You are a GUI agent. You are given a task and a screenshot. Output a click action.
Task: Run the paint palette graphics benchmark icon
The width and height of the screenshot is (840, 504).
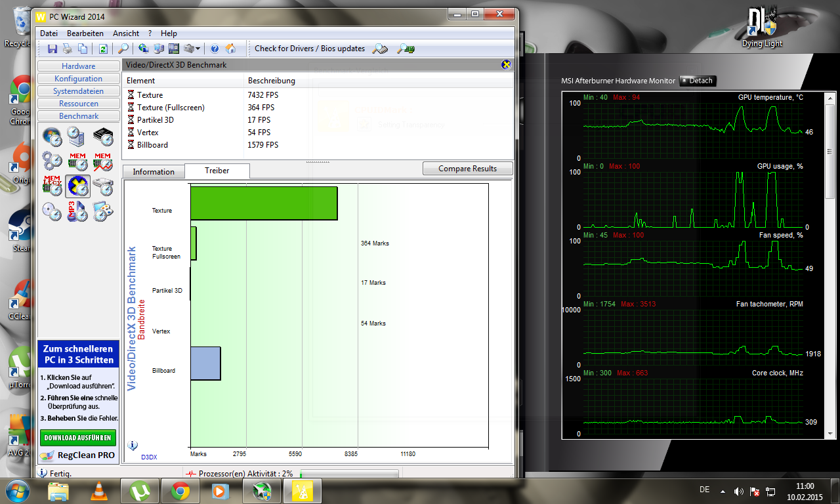click(x=103, y=211)
